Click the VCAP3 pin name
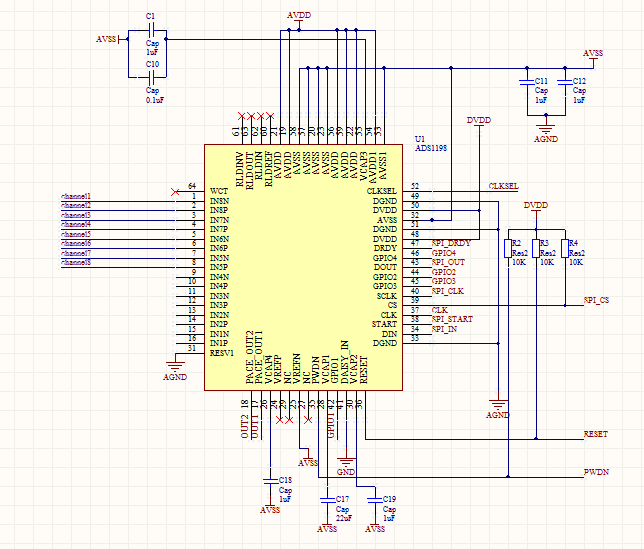This screenshot has width=644, height=549. click(363, 166)
